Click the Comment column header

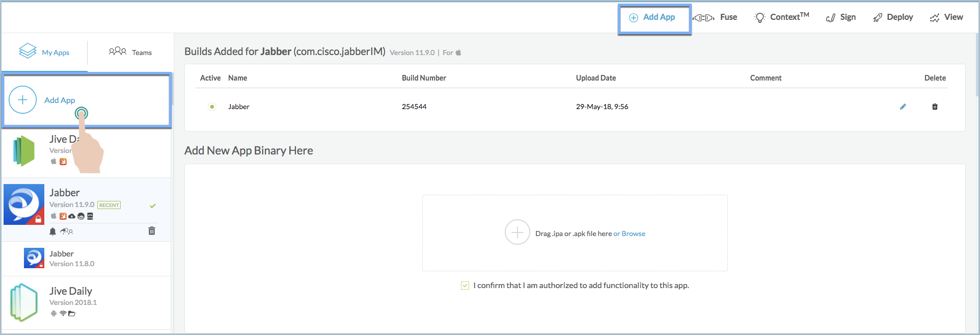(x=766, y=78)
